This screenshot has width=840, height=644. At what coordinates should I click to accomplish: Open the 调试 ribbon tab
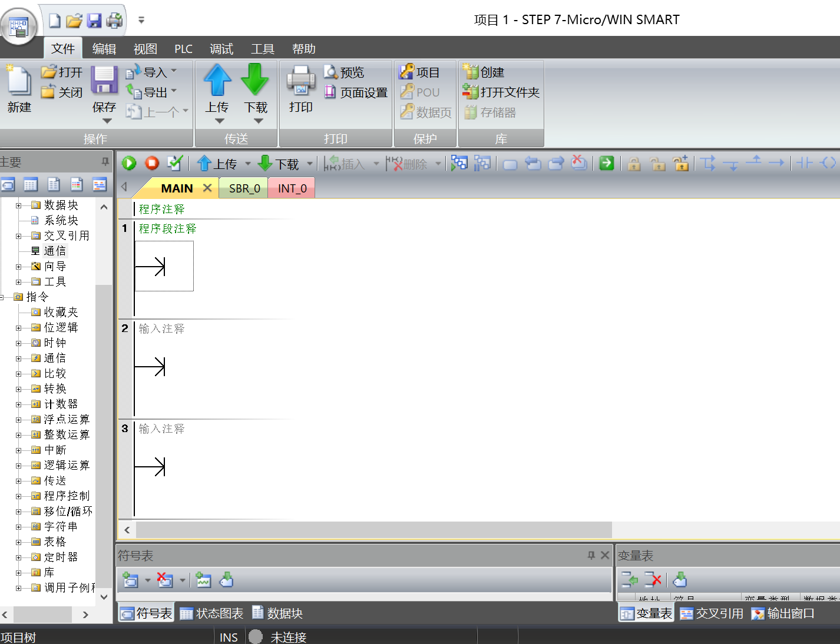221,49
